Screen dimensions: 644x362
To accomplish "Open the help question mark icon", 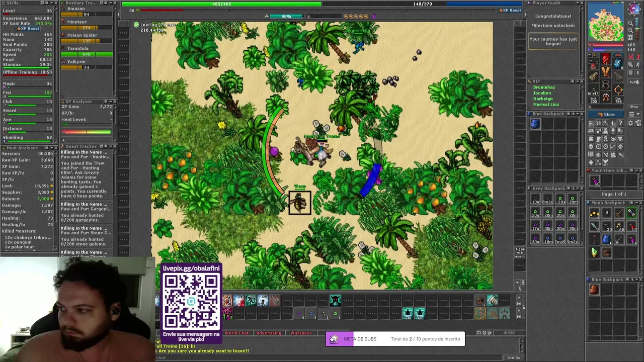I will coord(620,123).
